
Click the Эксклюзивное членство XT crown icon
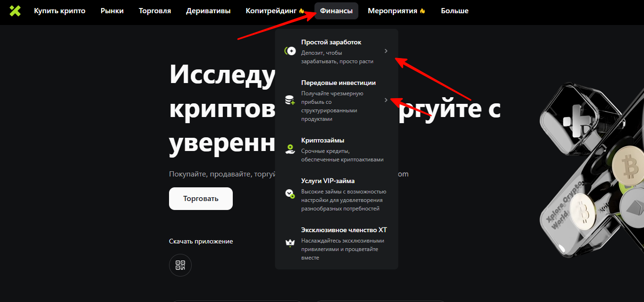(x=290, y=243)
